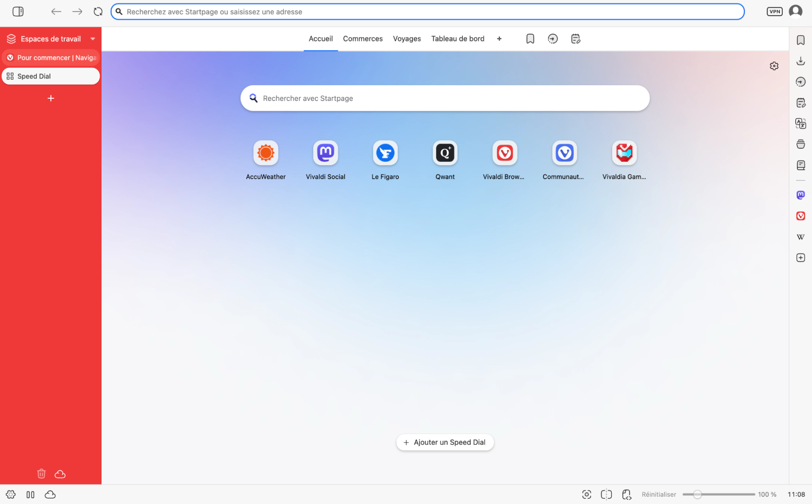
Task: Click the Ajouter un Speed Dial button
Action: [x=445, y=442]
